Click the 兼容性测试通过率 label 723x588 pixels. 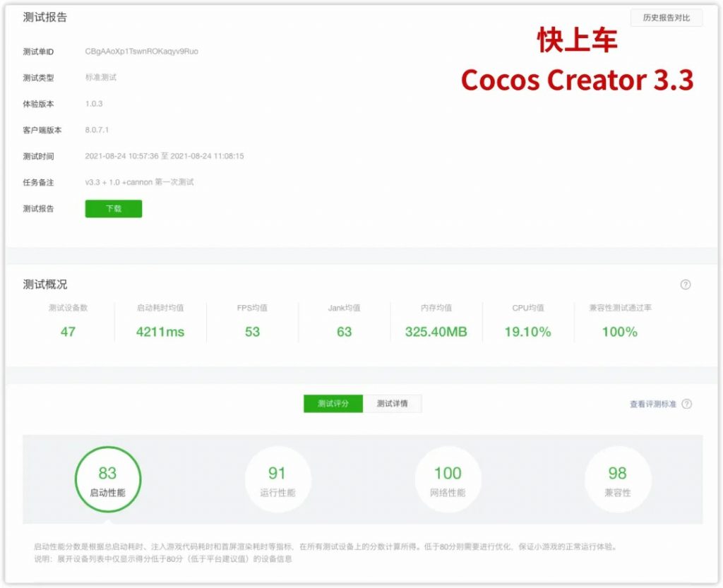[620, 308]
